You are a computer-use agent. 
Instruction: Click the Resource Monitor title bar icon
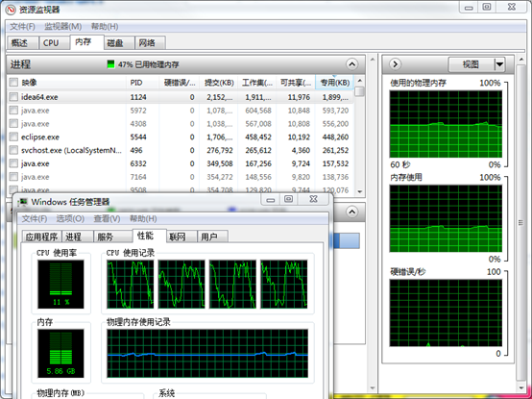click(11, 10)
